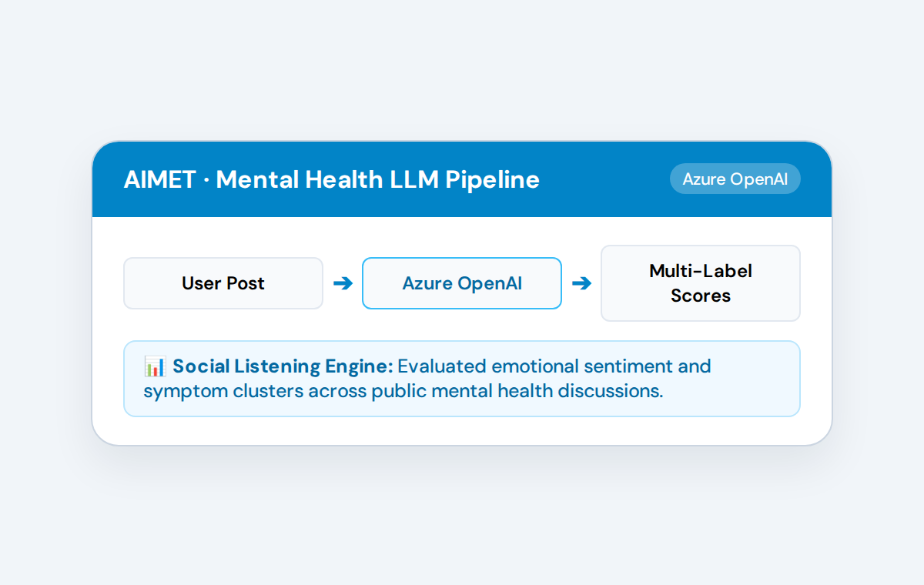Screen dimensions: 924x585
Task: Click the word 'Scores' in the output box
Action: pos(701,296)
